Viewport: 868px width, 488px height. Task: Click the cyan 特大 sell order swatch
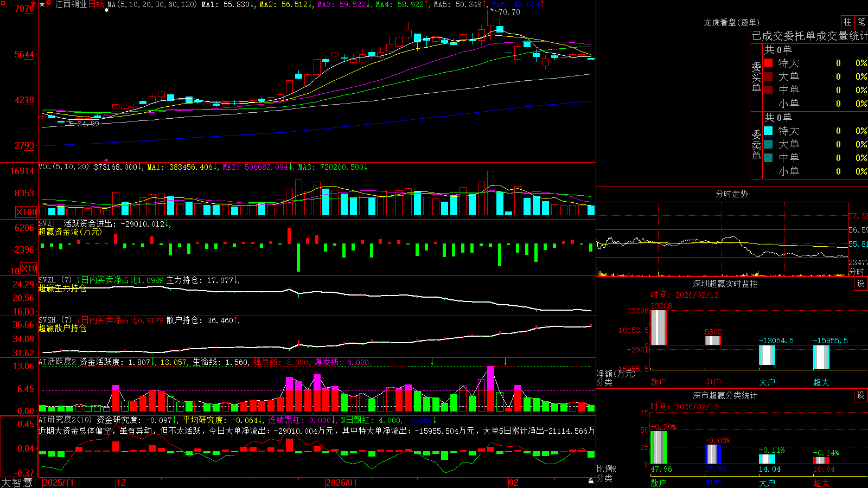point(768,131)
